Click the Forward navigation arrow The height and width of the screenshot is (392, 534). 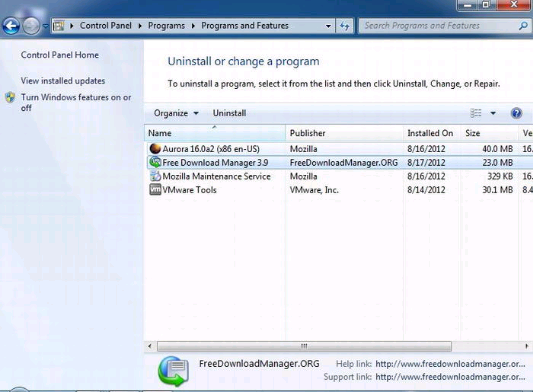click(31, 26)
